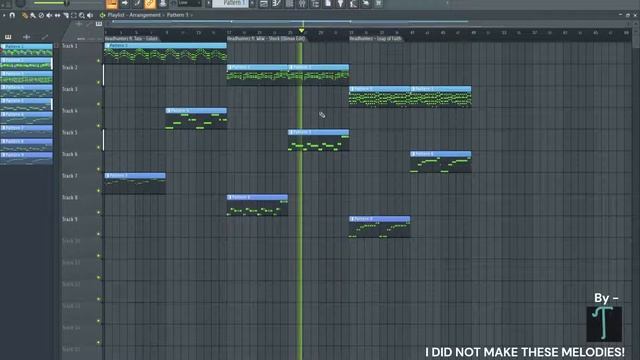
Task: Select Pattern 8 clip on Track 8
Action: click(258, 205)
